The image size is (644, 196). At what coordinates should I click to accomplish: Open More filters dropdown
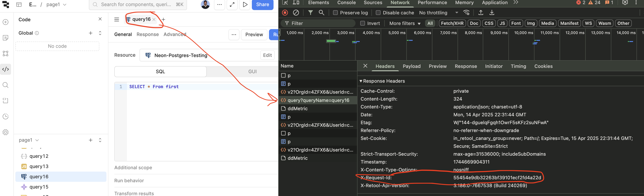tap(405, 23)
